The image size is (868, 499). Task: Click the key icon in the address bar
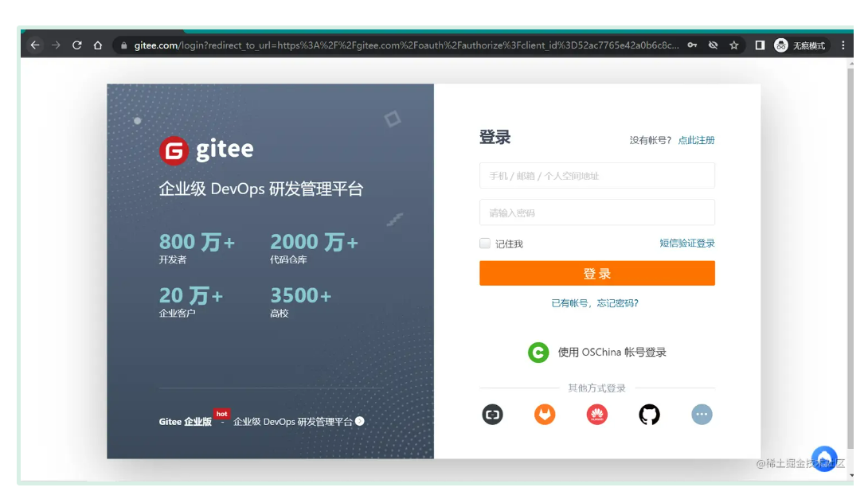[x=693, y=45]
